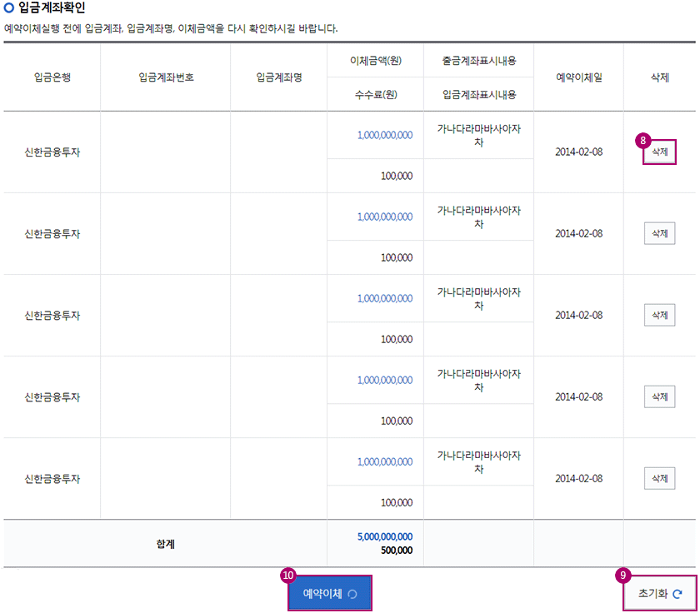Viewport: 700px width, 613px height.
Task: Click 신한금융투자 in the fourth row
Action: [52, 396]
